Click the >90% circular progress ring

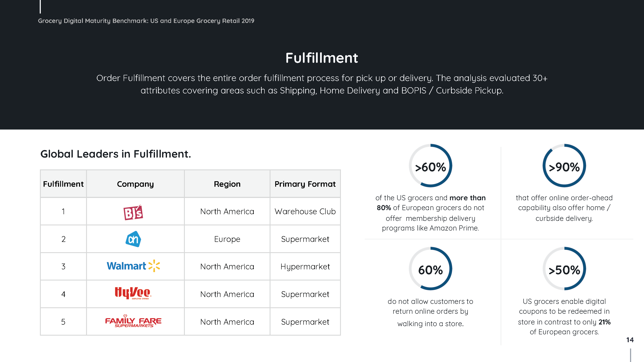tap(564, 166)
